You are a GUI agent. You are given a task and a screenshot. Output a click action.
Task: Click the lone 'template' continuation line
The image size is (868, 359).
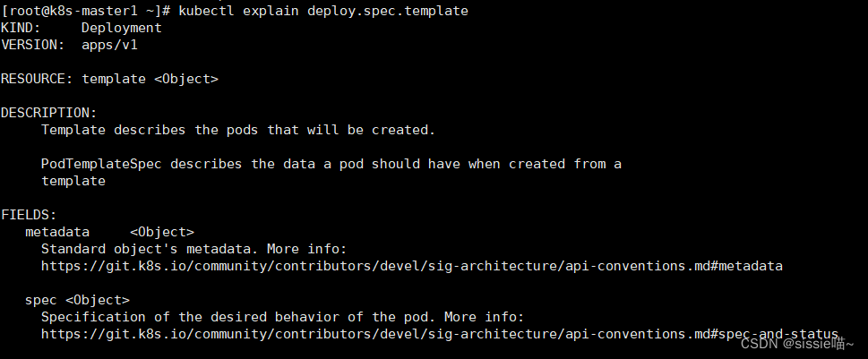point(73,181)
